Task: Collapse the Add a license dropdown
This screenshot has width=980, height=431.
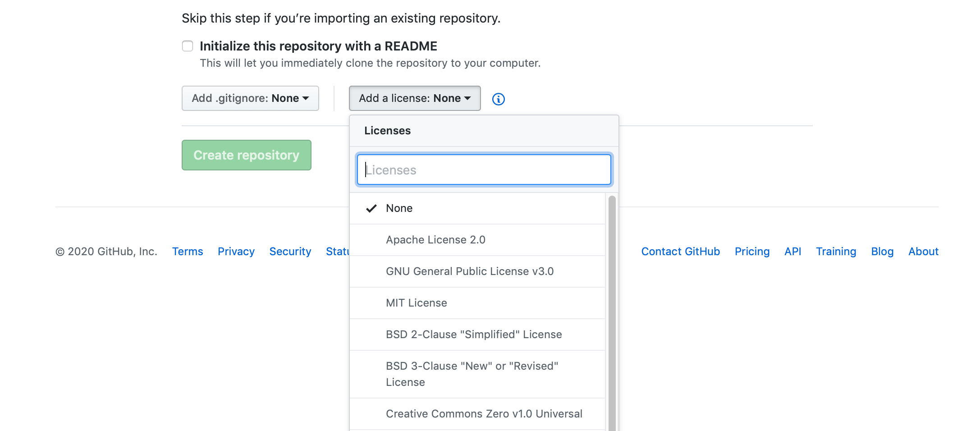Action: point(415,98)
